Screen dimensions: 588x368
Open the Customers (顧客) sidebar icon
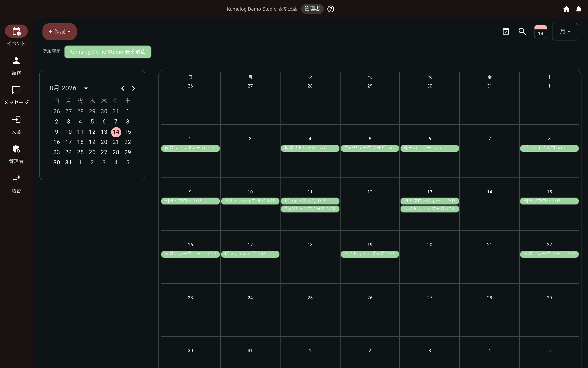pos(16,61)
